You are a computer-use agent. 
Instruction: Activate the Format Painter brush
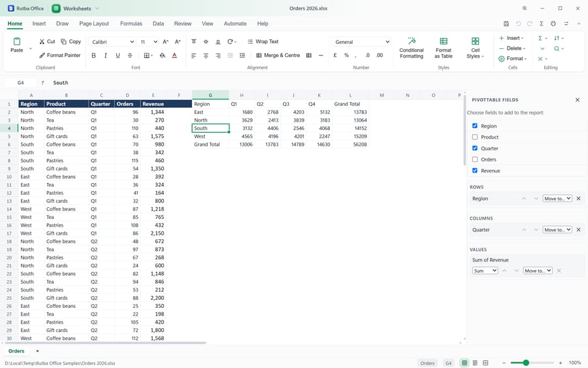[x=42, y=55]
